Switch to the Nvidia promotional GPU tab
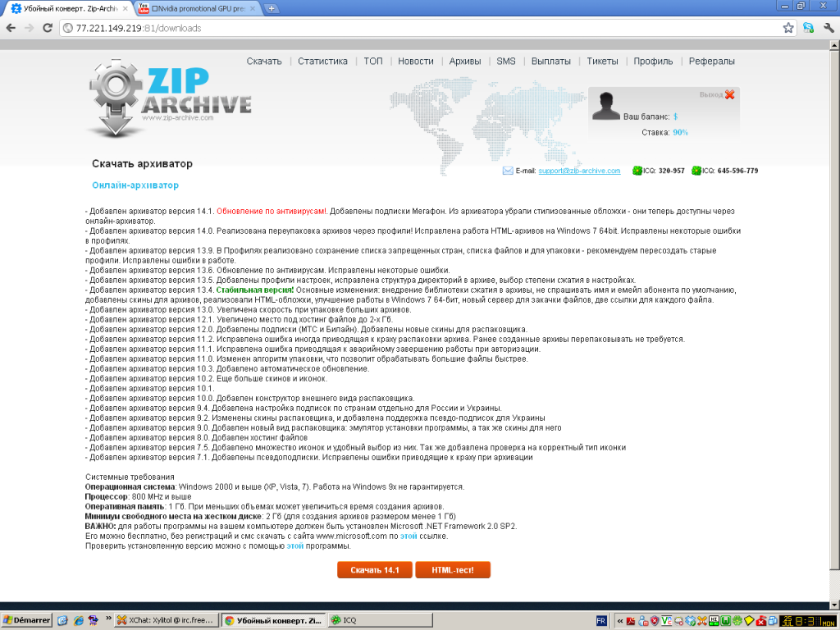This screenshot has height=630, width=840. (x=197, y=8)
